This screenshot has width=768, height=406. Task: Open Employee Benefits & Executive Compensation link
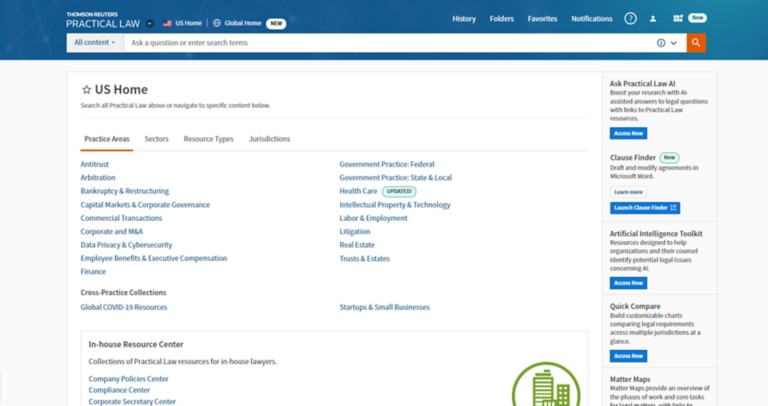[154, 258]
